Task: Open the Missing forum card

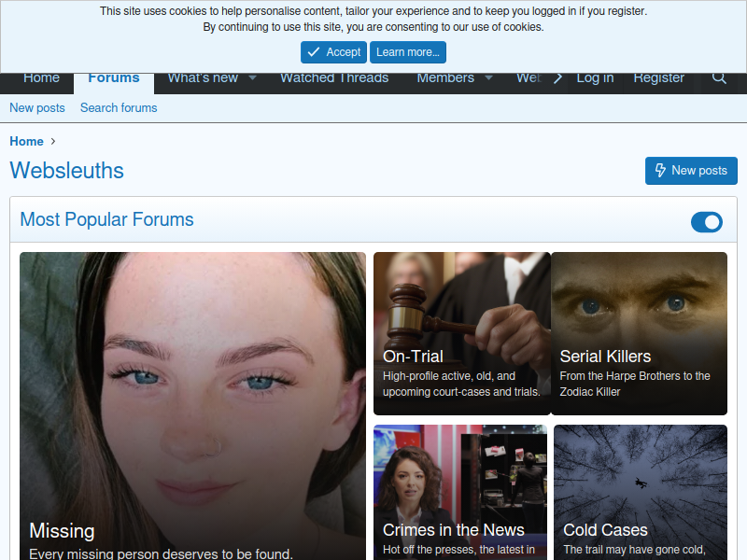Action: coord(193,406)
